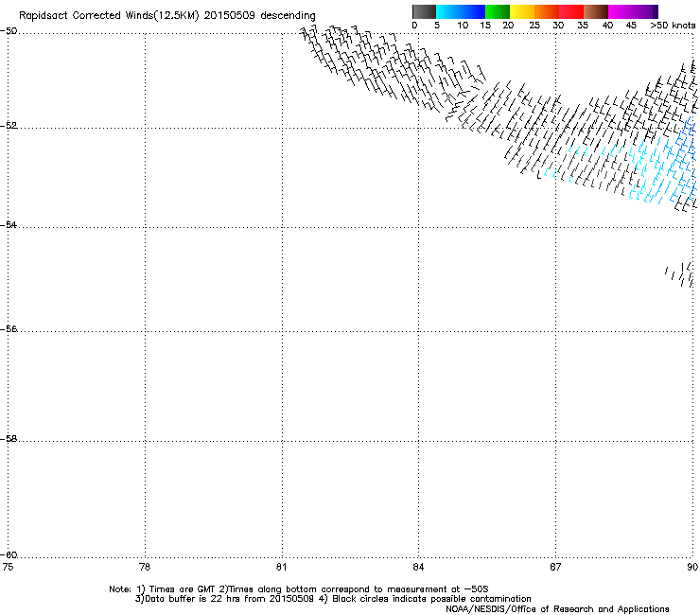Click the latitude label '-54'
The image size is (700, 615).
[9, 224]
